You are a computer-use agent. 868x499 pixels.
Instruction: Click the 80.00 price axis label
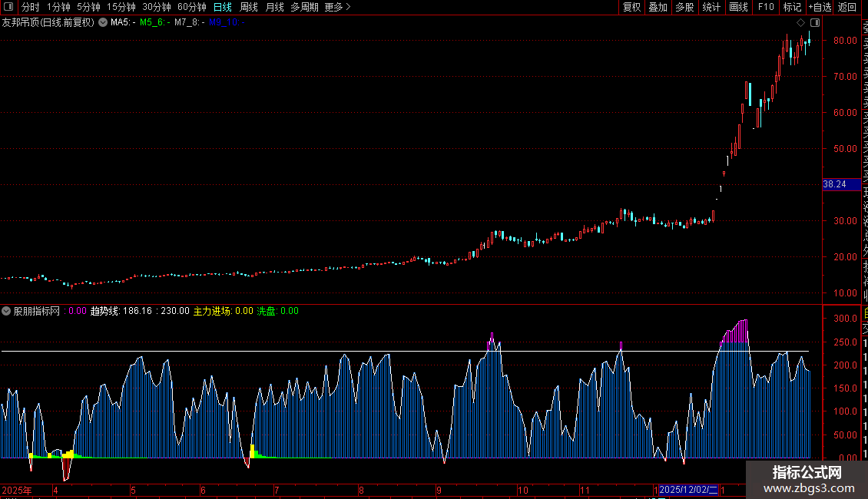point(845,41)
